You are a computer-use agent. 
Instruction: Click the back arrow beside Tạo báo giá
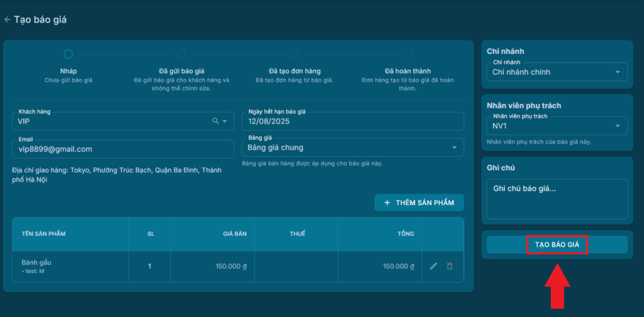(x=8, y=19)
